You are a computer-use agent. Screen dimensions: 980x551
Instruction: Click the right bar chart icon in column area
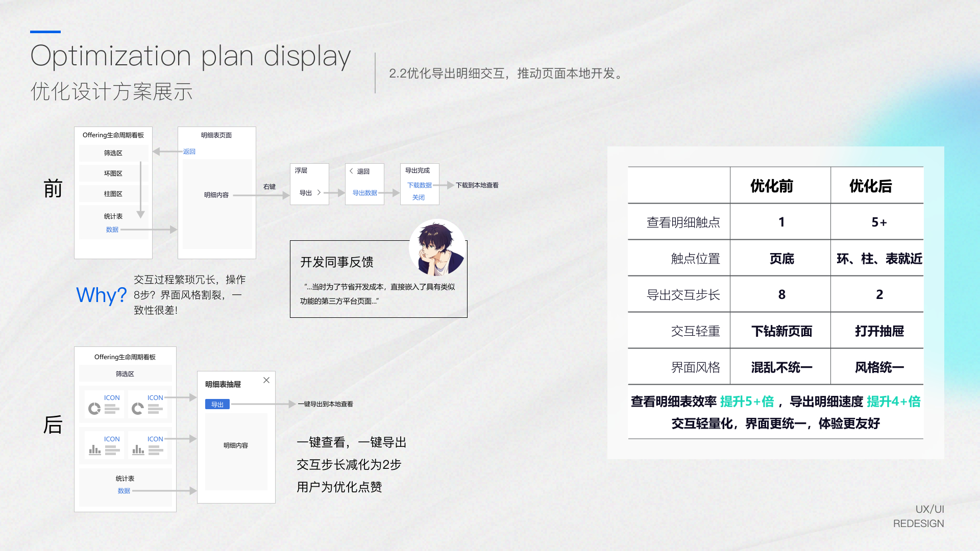[138, 450]
